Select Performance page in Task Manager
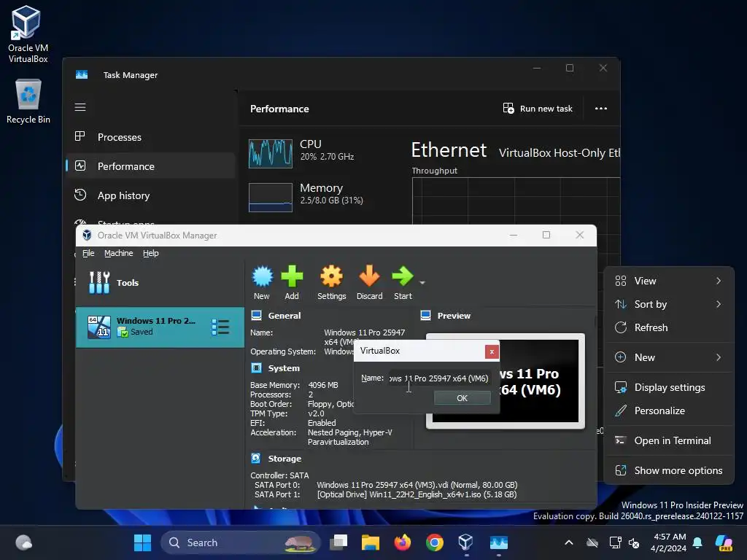The width and height of the screenshot is (747, 560). (150, 166)
